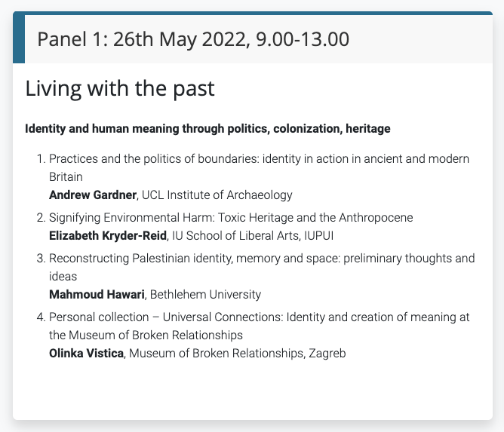This screenshot has height=432, width=504.
Task: Click the Museum of Broken Relationships, Zagreb affiliation
Action: point(237,353)
